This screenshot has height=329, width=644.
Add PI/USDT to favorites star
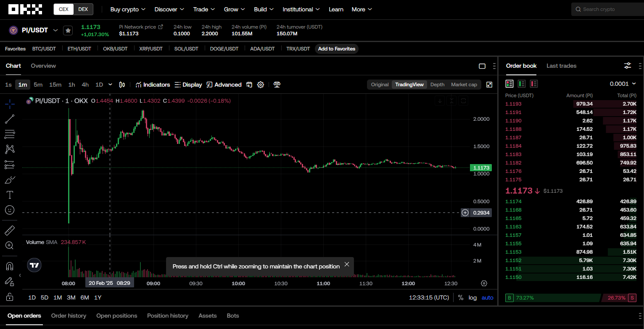[68, 30]
